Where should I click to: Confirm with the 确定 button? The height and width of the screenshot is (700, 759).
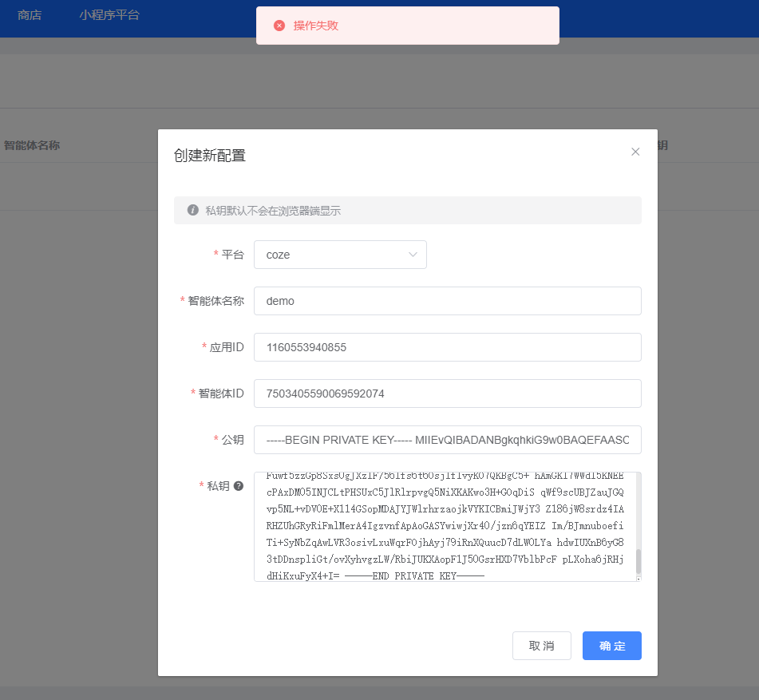[611, 646]
